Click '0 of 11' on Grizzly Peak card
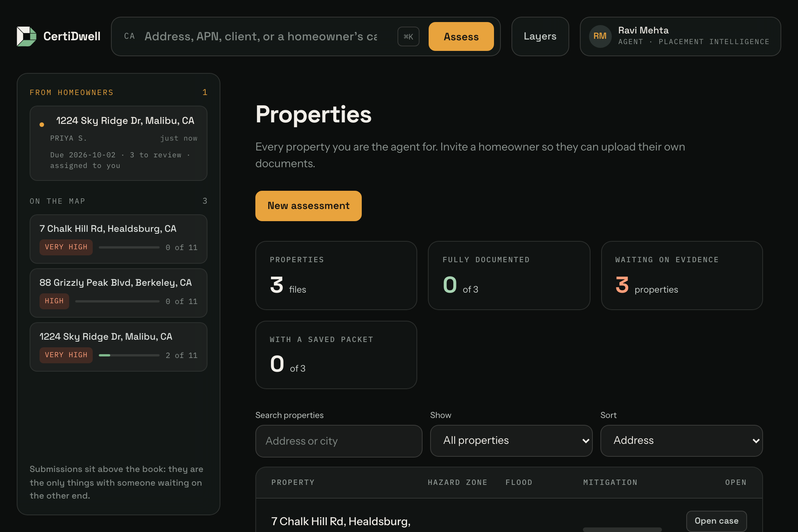798x532 pixels. coord(182,301)
